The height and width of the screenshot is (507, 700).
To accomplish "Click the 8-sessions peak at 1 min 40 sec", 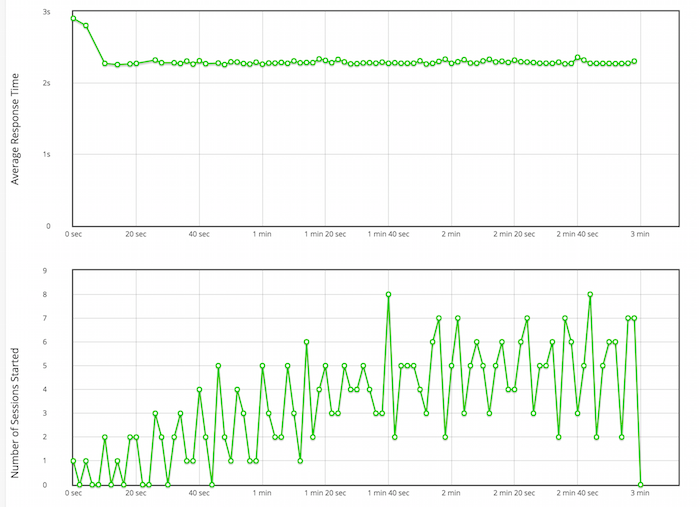I will 388,295.
